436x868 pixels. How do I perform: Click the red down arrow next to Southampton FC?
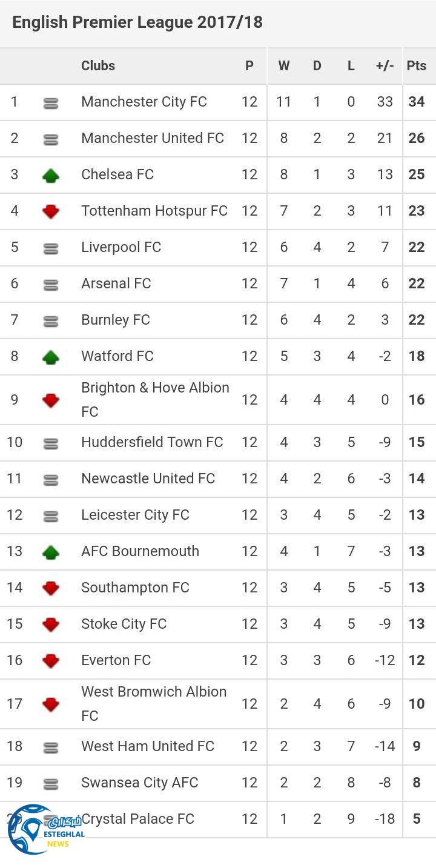coord(51,588)
